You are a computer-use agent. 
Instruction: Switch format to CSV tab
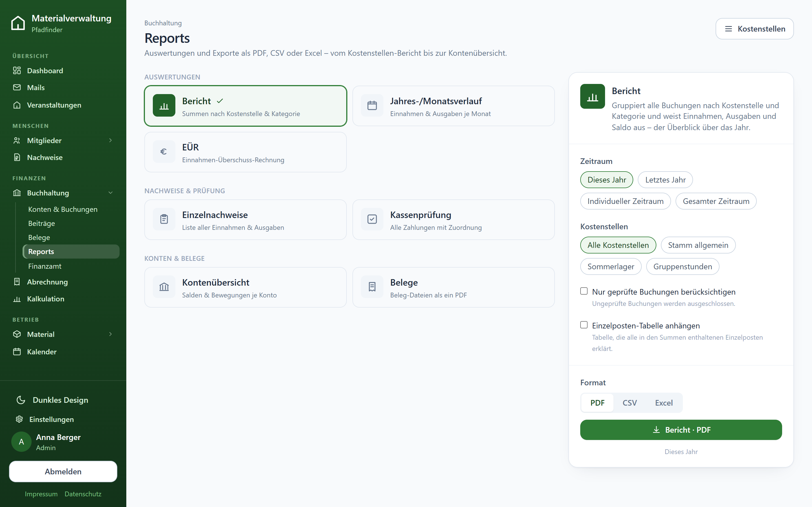click(630, 403)
